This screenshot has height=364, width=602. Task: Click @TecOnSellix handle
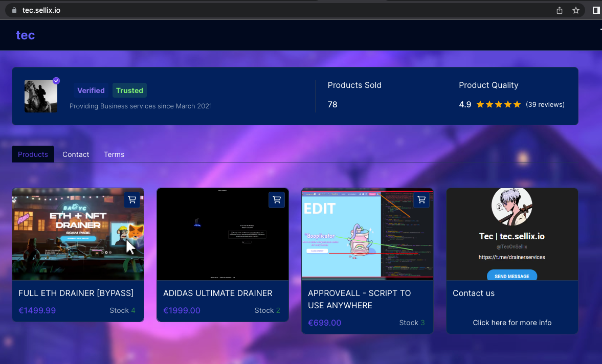click(x=512, y=246)
